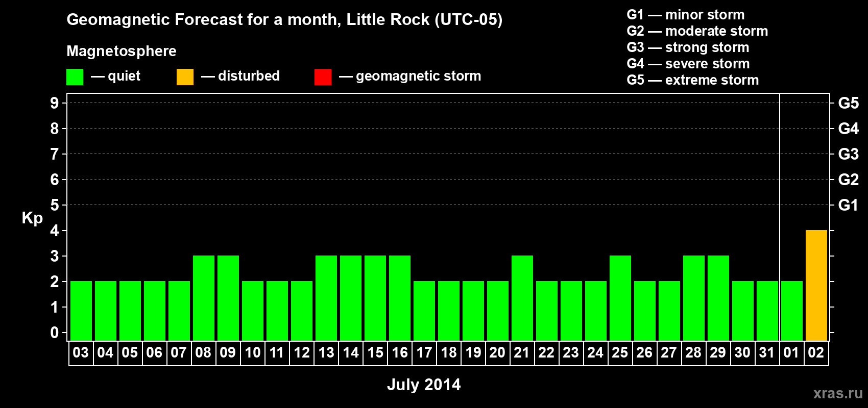Click 'G4 — severe storm' legend line

(688, 64)
